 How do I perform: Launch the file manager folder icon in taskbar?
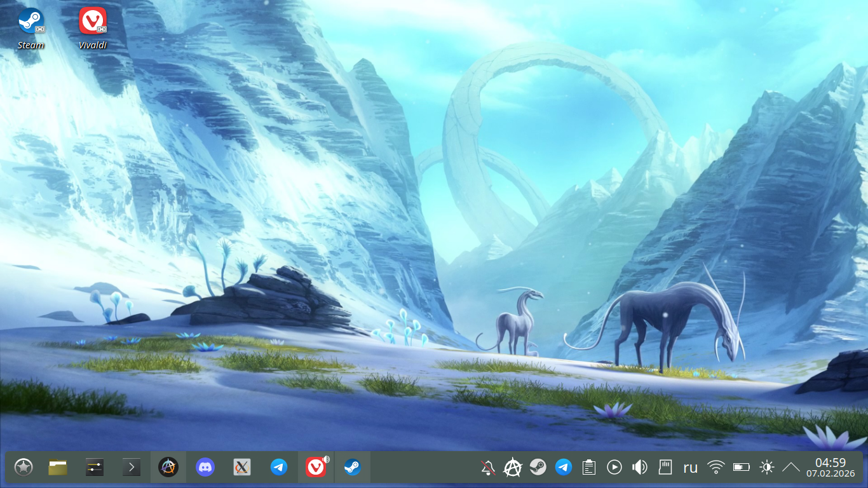[58, 468]
